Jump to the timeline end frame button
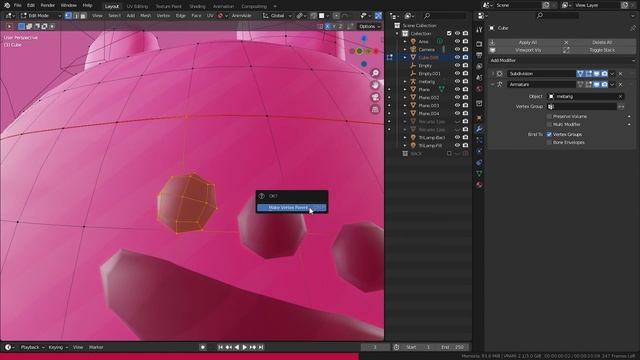640x360 pixels. [261, 347]
